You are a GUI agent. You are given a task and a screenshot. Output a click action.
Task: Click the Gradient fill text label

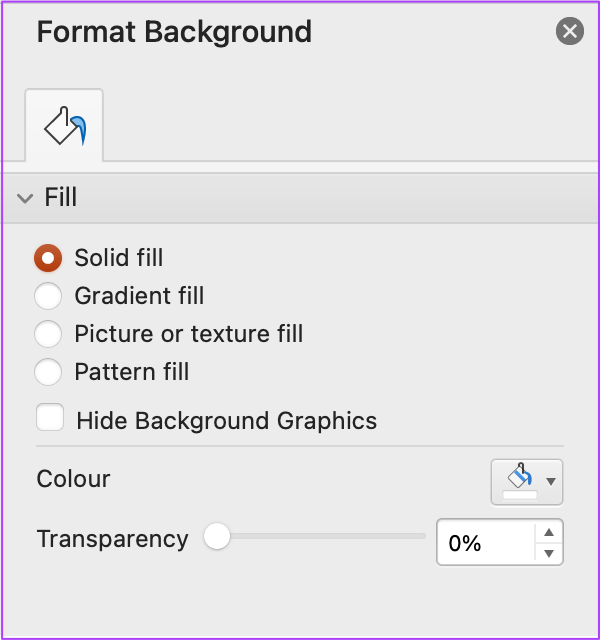click(x=139, y=296)
